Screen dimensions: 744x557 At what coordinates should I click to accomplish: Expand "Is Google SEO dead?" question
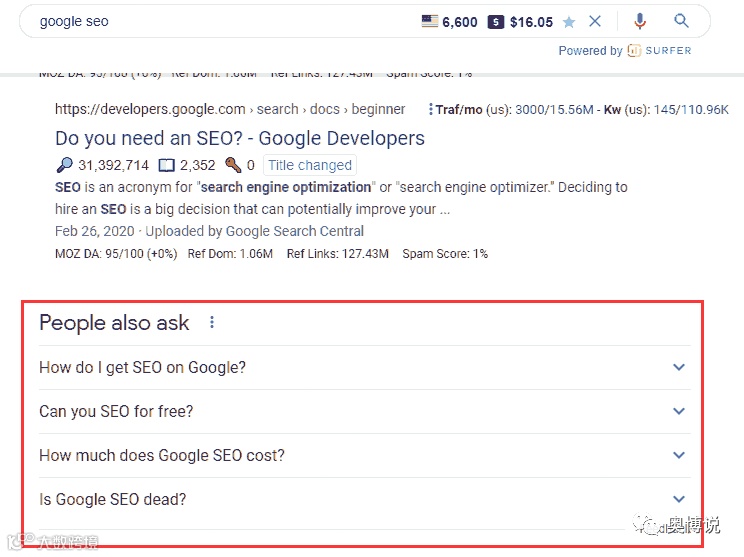pyautogui.click(x=364, y=499)
